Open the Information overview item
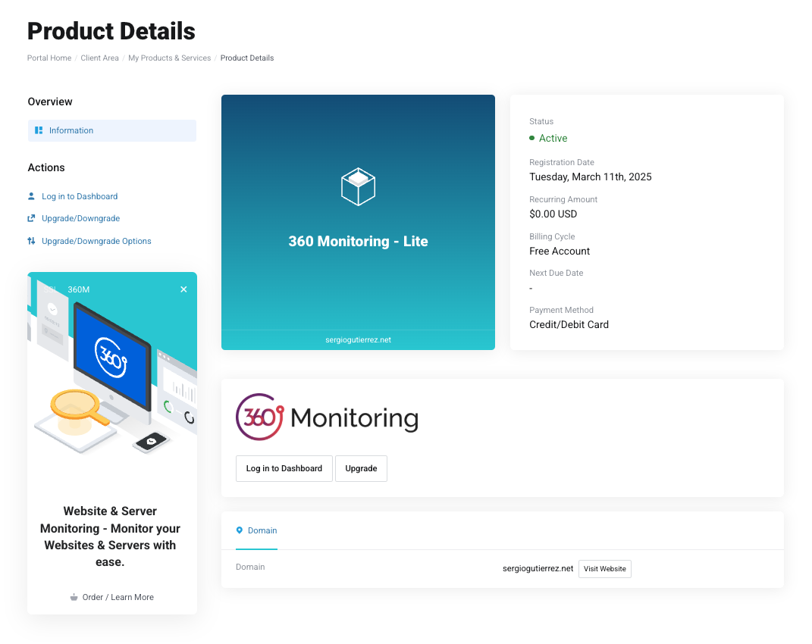The image size is (812, 644). [x=112, y=130]
